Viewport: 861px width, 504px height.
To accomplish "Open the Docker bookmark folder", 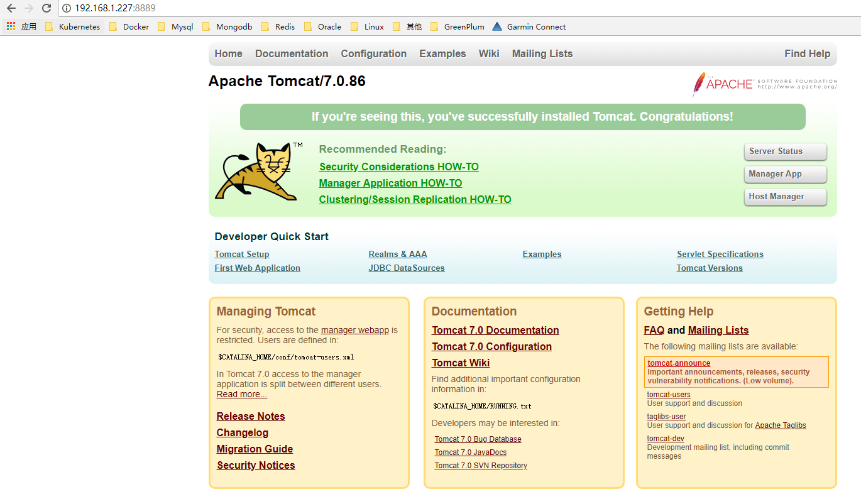I will [x=129, y=26].
